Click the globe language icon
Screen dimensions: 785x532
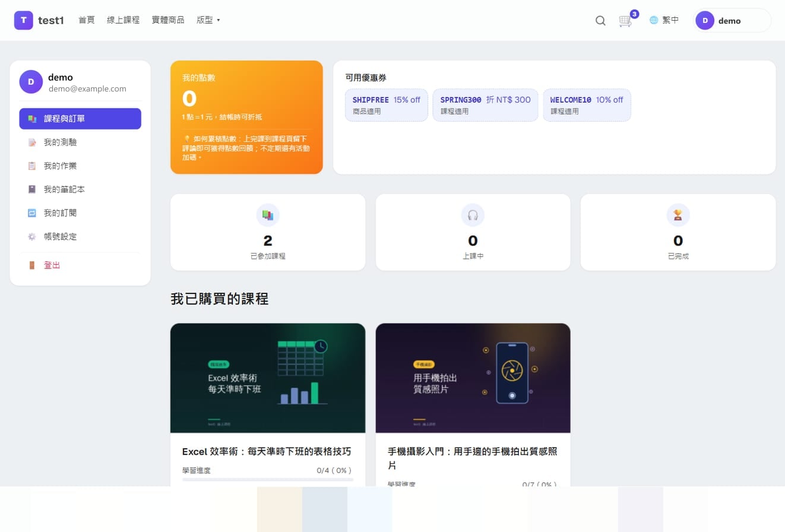click(654, 20)
